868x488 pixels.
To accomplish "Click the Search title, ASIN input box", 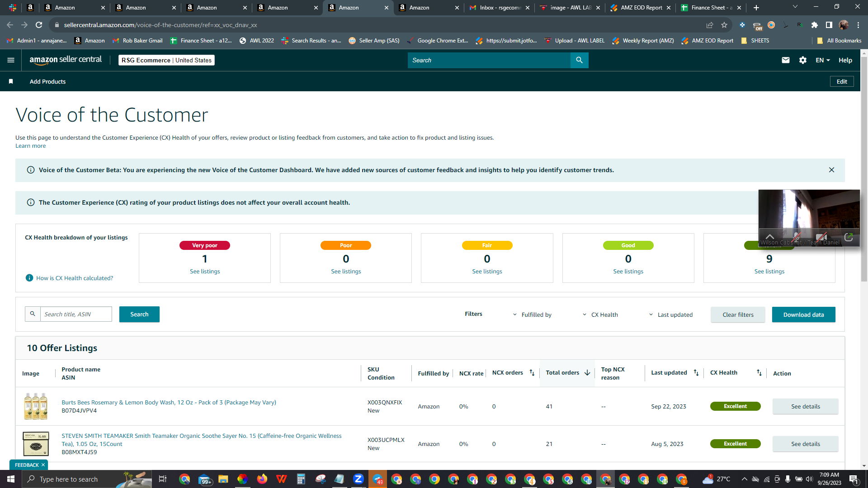I will pyautogui.click(x=76, y=314).
